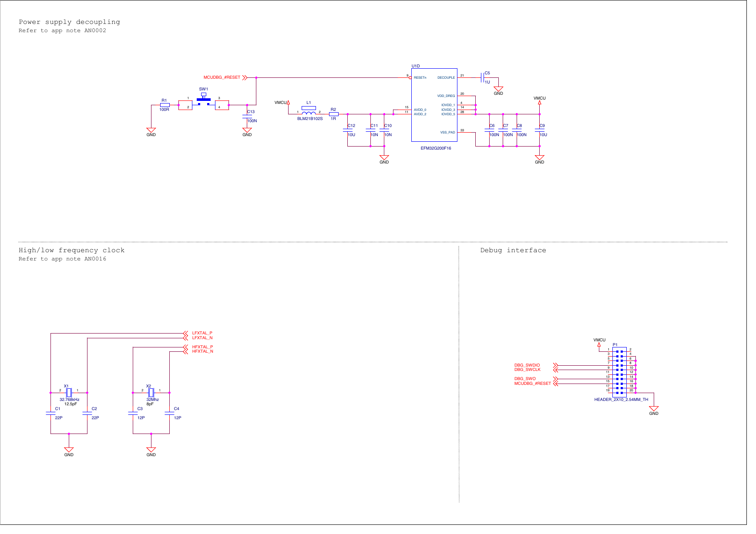Select the L1 inductor symbol

(309, 110)
